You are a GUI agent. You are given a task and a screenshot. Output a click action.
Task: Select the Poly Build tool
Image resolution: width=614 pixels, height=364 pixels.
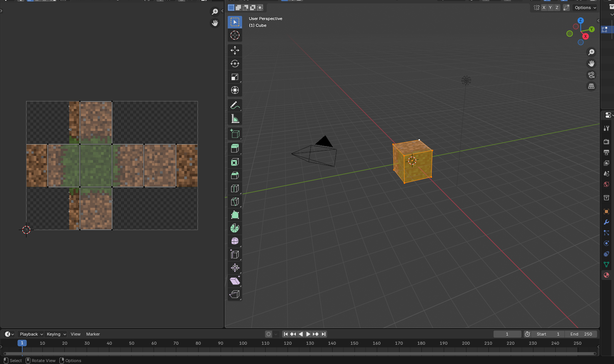235,215
